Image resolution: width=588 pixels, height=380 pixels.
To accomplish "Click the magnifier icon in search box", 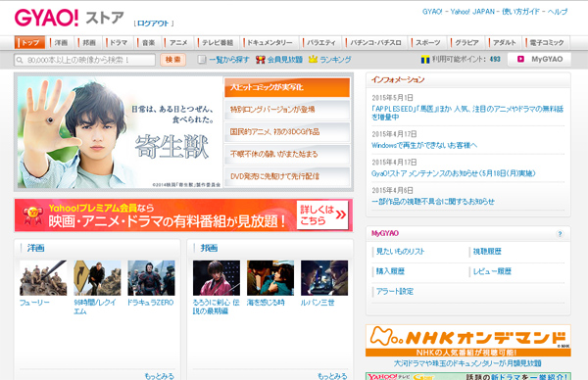I will click(x=20, y=60).
